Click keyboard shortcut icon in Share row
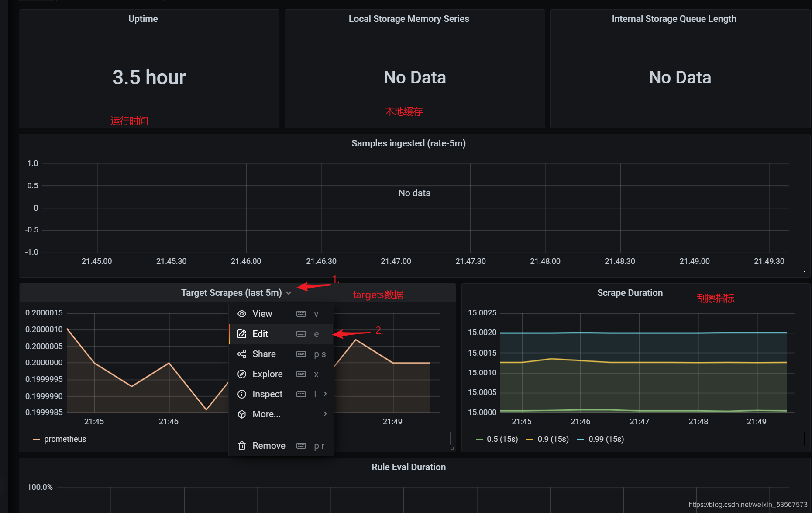Viewport: 812px width, 513px height. tap(301, 354)
